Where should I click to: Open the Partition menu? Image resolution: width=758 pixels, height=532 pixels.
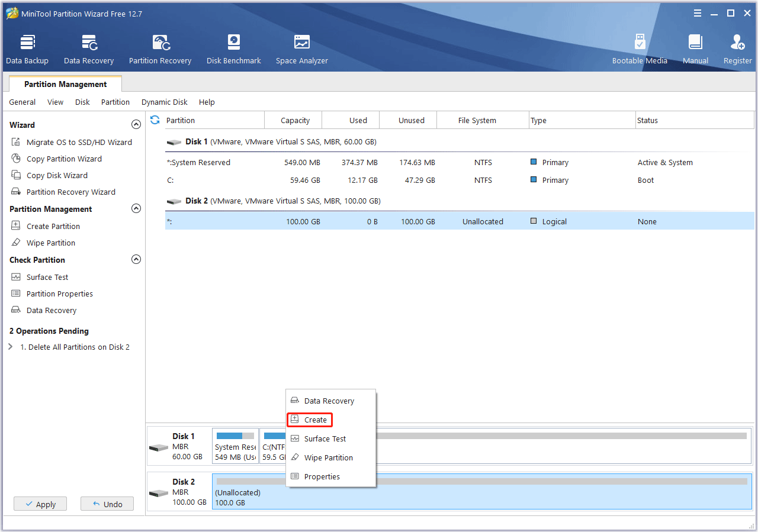[x=115, y=102]
